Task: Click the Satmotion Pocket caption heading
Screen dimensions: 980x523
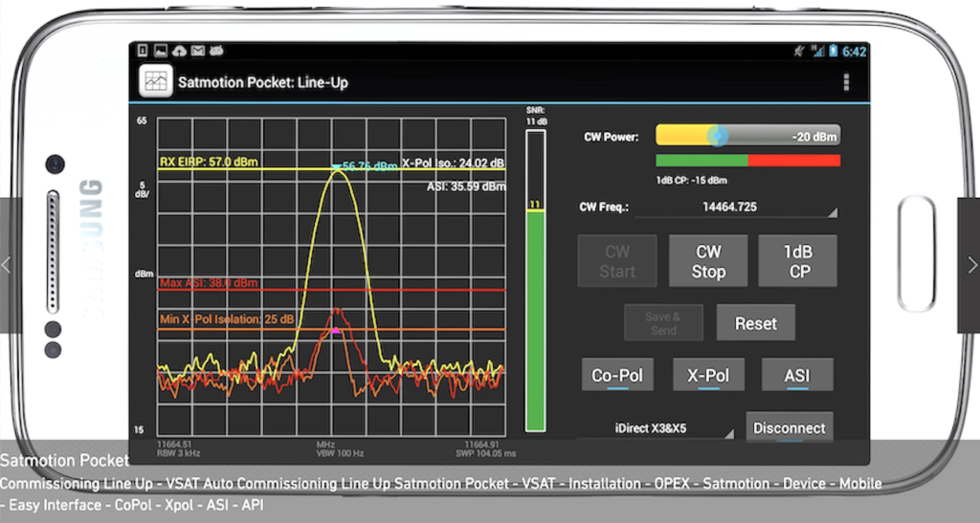Action: click(x=64, y=461)
